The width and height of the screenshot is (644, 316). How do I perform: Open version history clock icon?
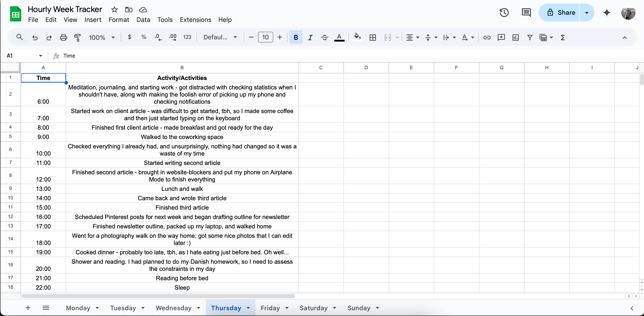[x=504, y=13]
